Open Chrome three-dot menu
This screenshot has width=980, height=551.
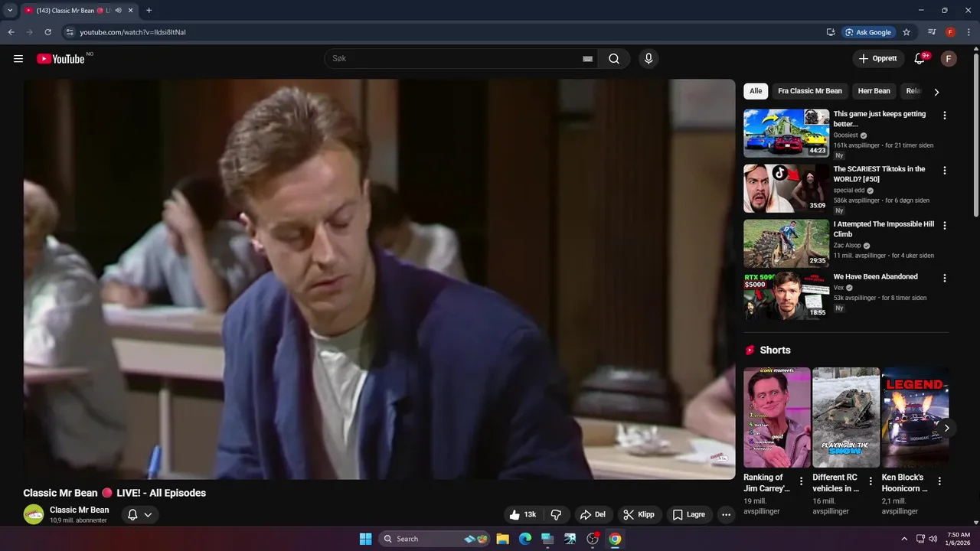[968, 32]
